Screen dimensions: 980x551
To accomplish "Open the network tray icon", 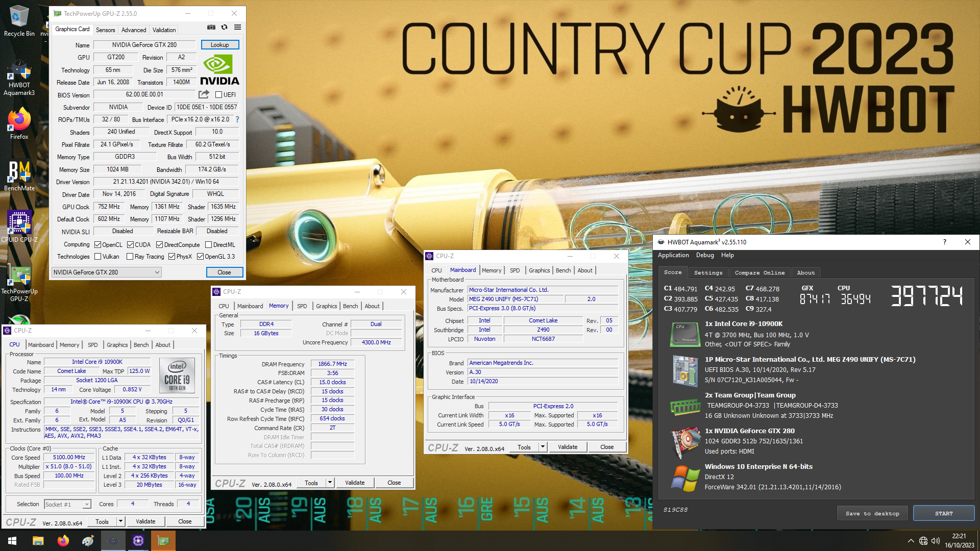I will [923, 541].
